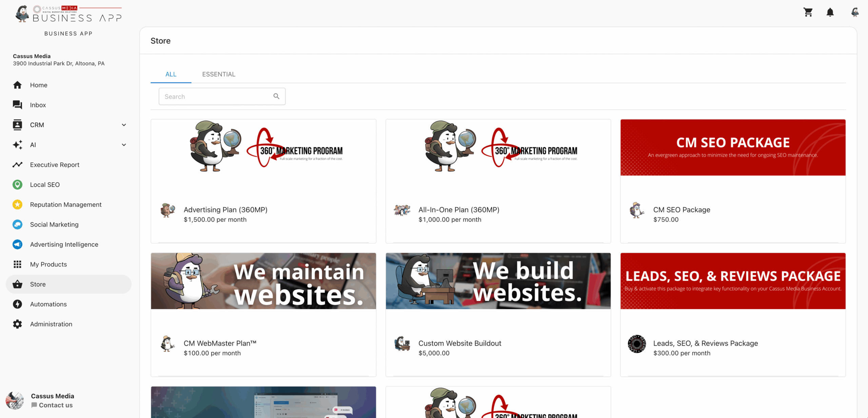Click the We maintain websites banner
868x418 pixels.
263,281
